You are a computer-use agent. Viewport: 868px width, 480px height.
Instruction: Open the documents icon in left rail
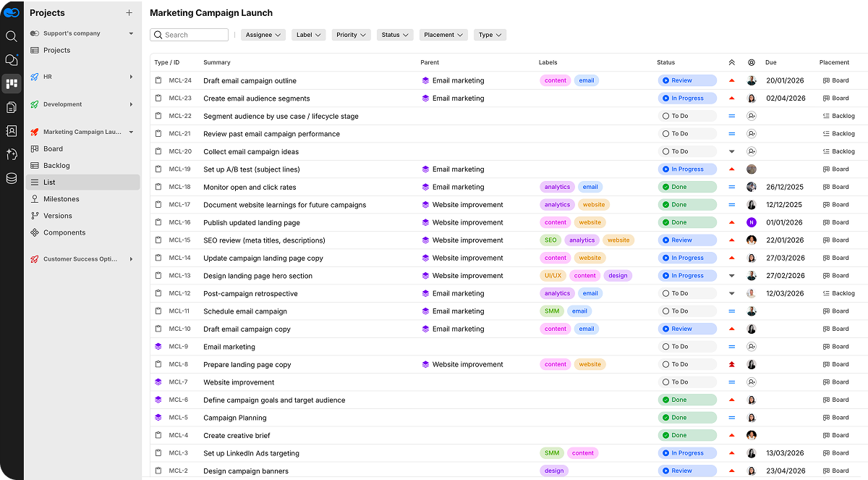[x=11, y=107]
